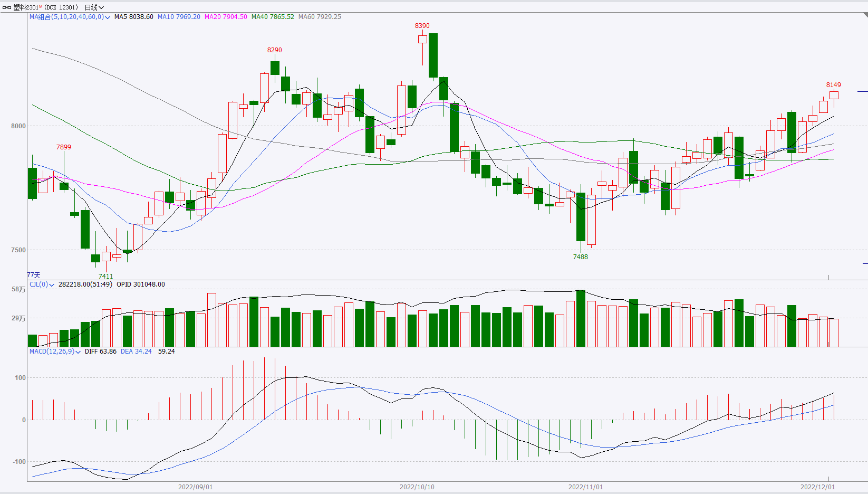Click the link icon beside 塑料2301
This screenshot has width=868, height=494.
(7, 7)
